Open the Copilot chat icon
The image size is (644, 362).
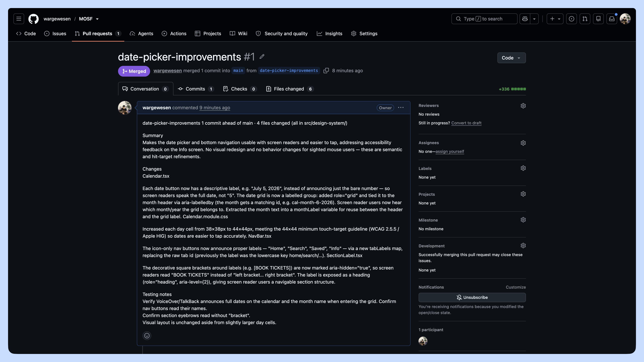coord(525,19)
